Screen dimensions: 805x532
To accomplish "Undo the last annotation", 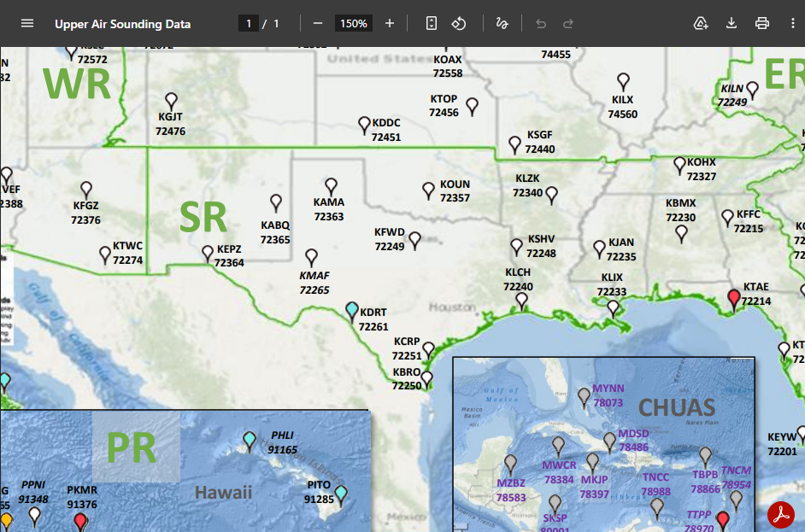I will [x=541, y=23].
